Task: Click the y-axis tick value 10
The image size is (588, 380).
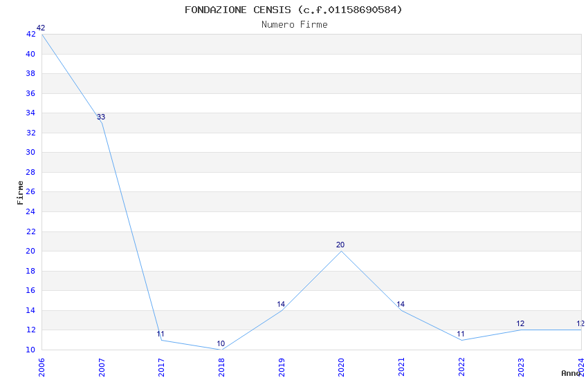Action: pyautogui.click(x=30, y=350)
